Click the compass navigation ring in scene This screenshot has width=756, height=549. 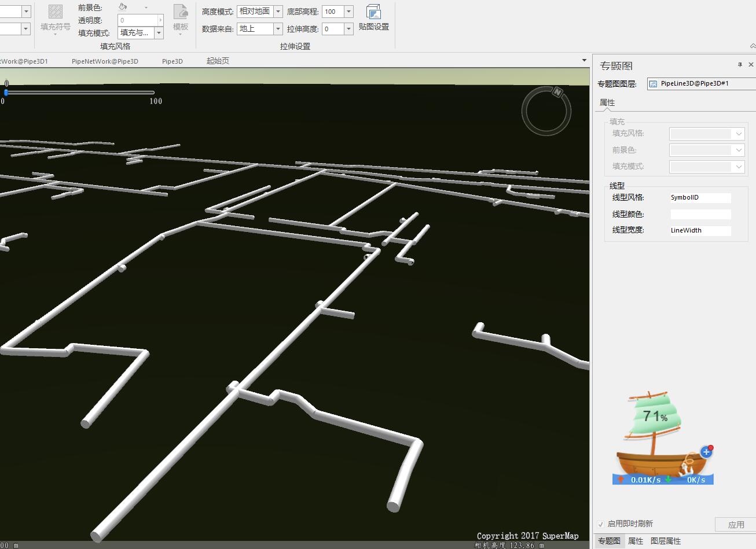click(x=546, y=111)
